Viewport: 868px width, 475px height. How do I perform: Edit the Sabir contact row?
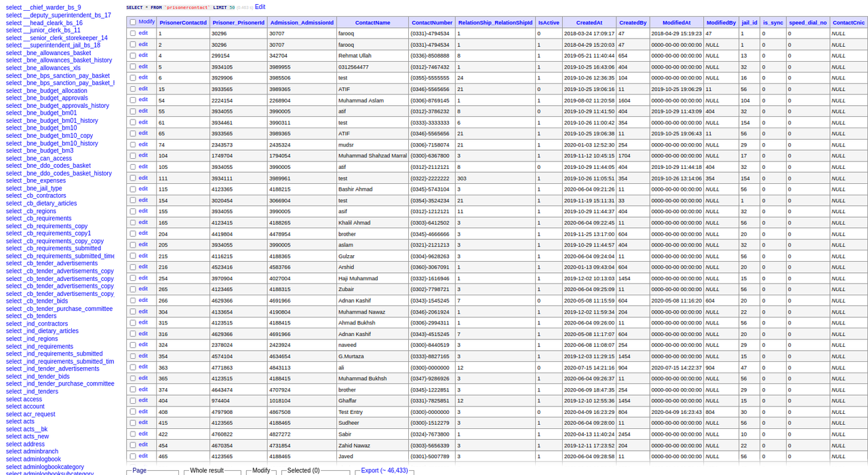143,434
